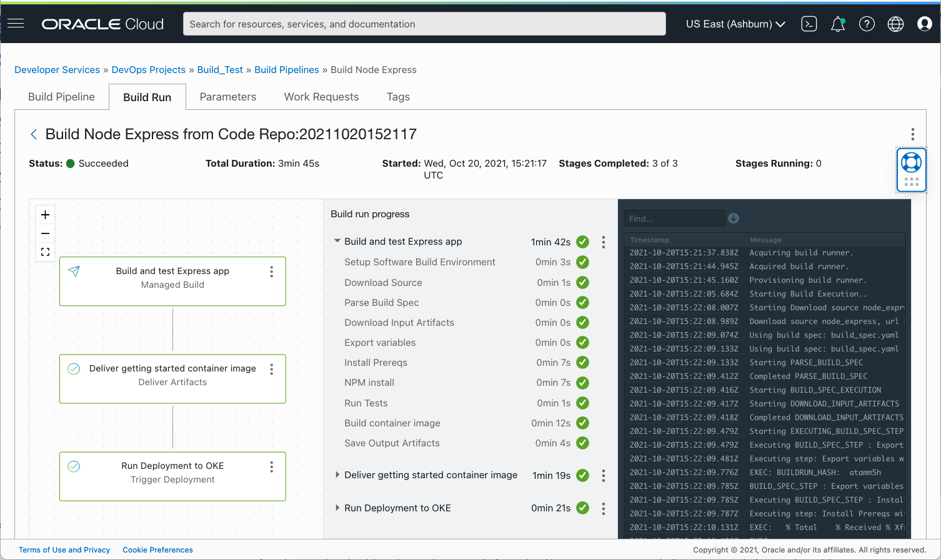The height and width of the screenshot is (560, 941).
Task: Go to DevOps Projects breadcrumb
Action: pos(148,70)
